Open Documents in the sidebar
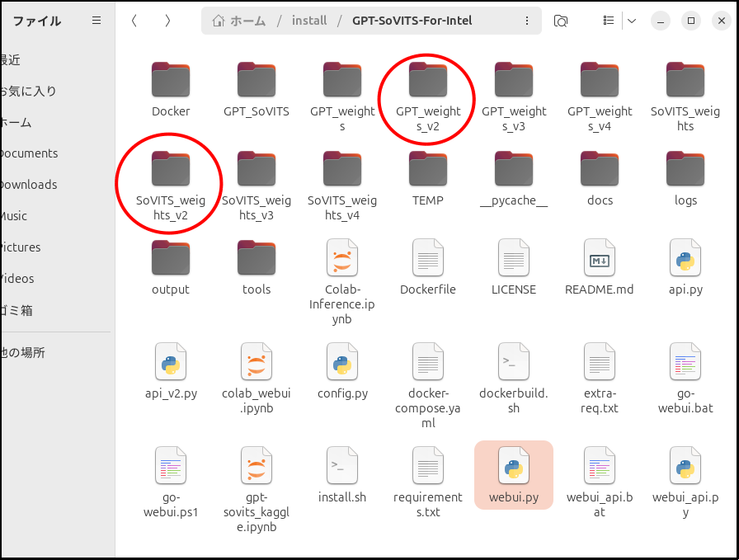Viewport: 739px width, 560px height. click(x=30, y=153)
